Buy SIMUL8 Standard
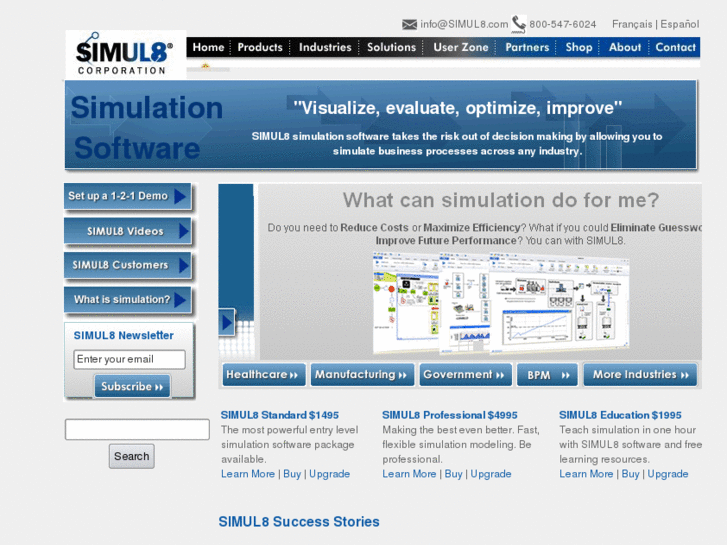 click(x=292, y=474)
